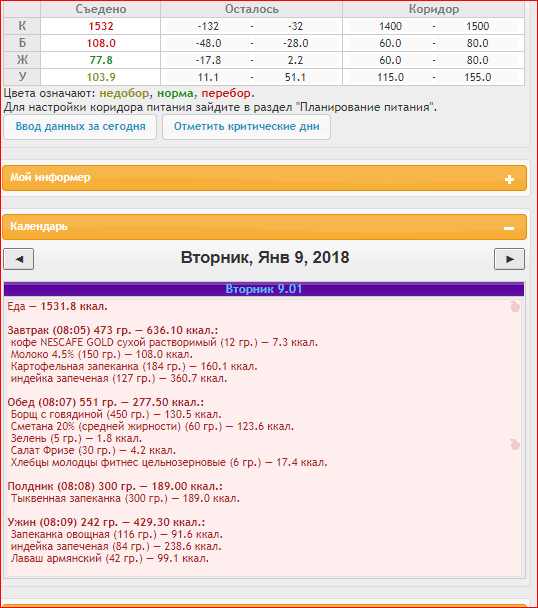Select the Завтрак (08:05) meal heading

point(113,330)
